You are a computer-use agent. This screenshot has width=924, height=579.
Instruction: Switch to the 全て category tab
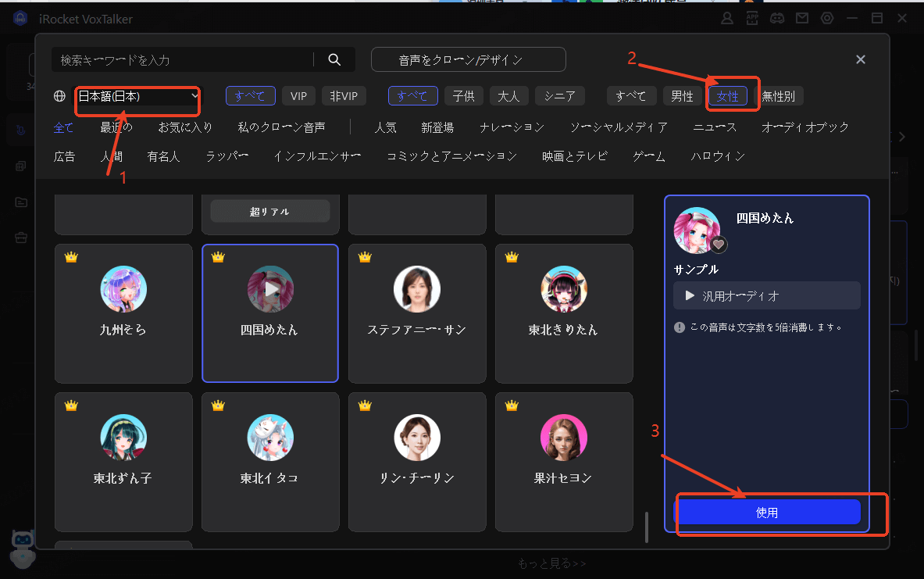(63, 127)
